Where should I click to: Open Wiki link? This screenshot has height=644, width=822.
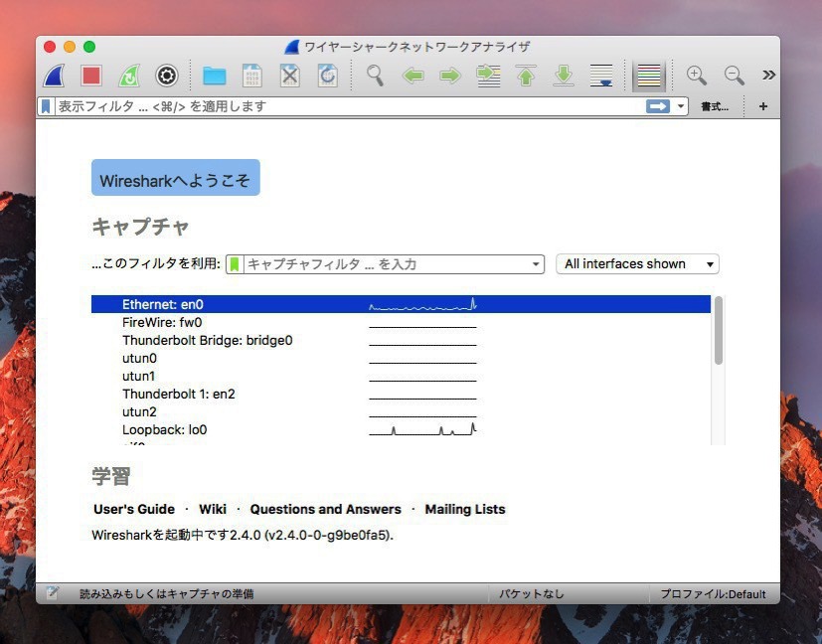pyautogui.click(x=213, y=509)
